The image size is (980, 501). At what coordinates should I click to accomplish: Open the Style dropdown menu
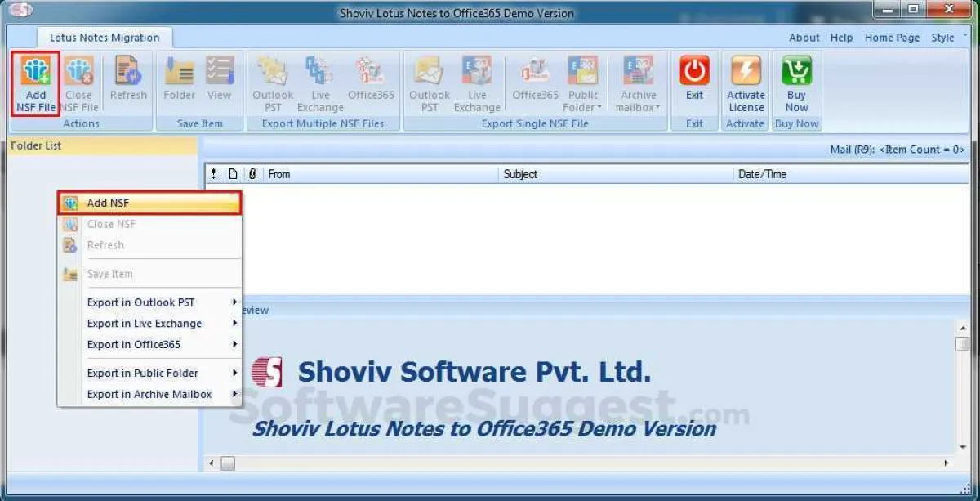pos(947,38)
